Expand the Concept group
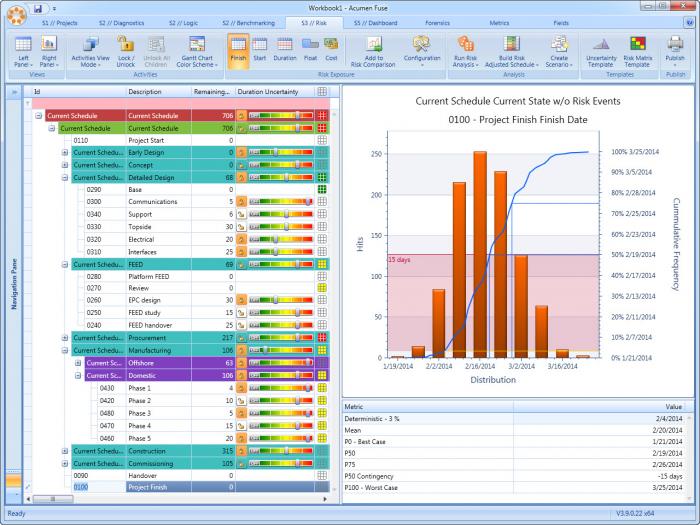The width and height of the screenshot is (700, 525). click(65, 165)
